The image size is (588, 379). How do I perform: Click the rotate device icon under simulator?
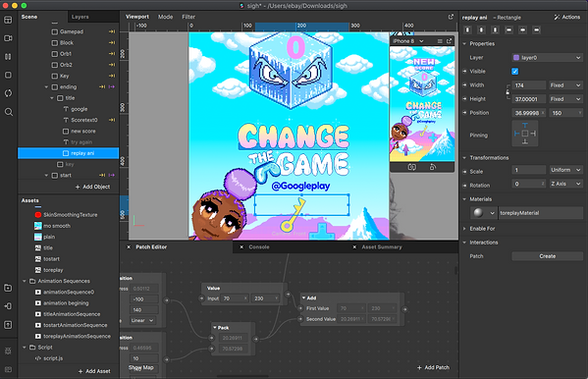(433, 167)
